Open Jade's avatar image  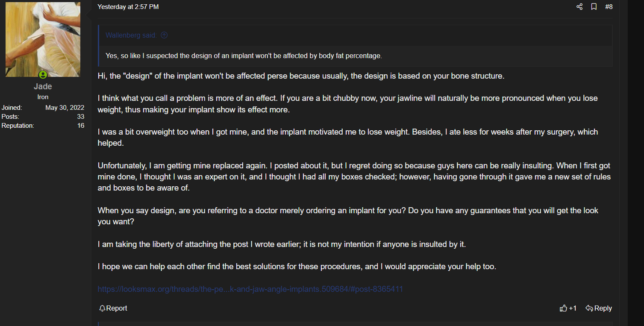point(43,39)
